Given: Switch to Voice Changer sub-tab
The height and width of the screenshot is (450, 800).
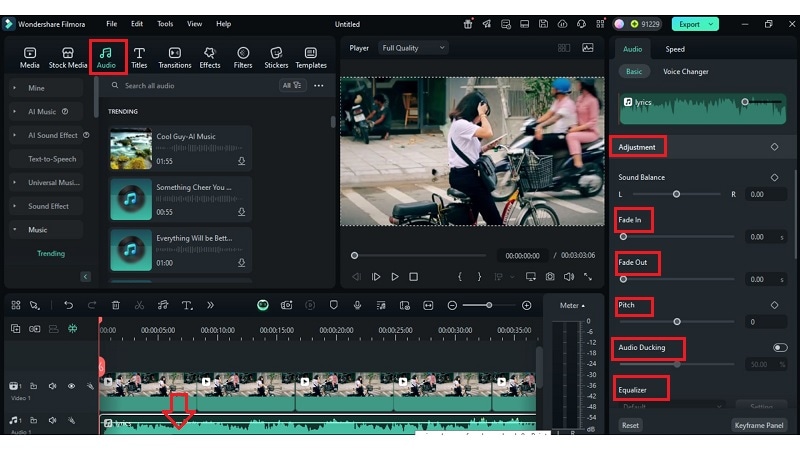Looking at the screenshot, I should pyautogui.click(x=686, y=71).
